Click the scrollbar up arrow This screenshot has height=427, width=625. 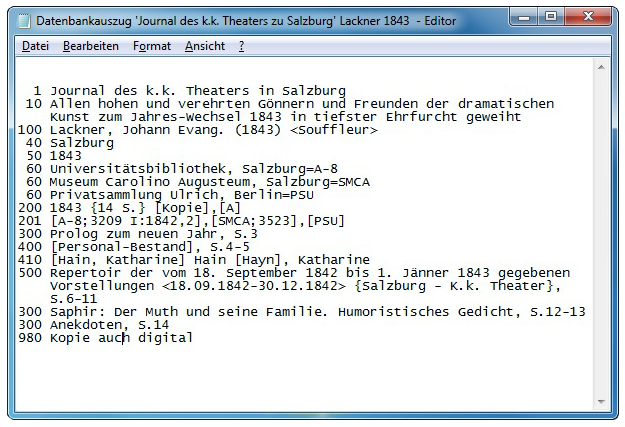click(601, 67)
